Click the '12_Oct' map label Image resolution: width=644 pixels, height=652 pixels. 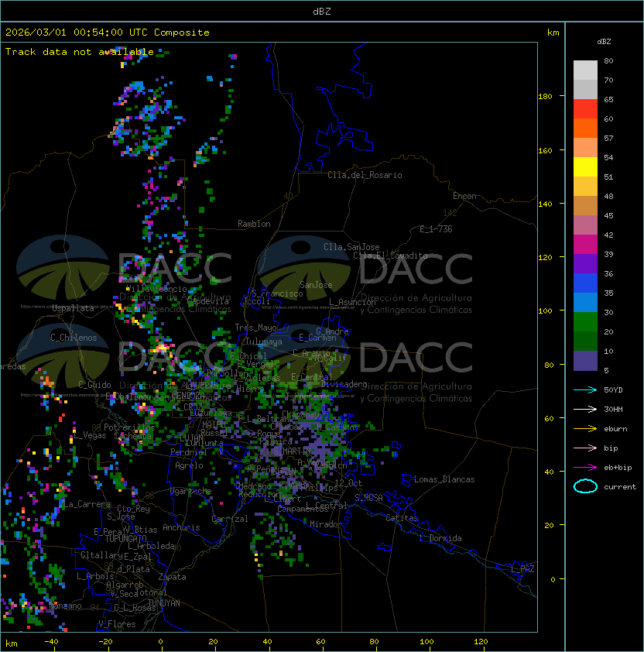[348, 483]
